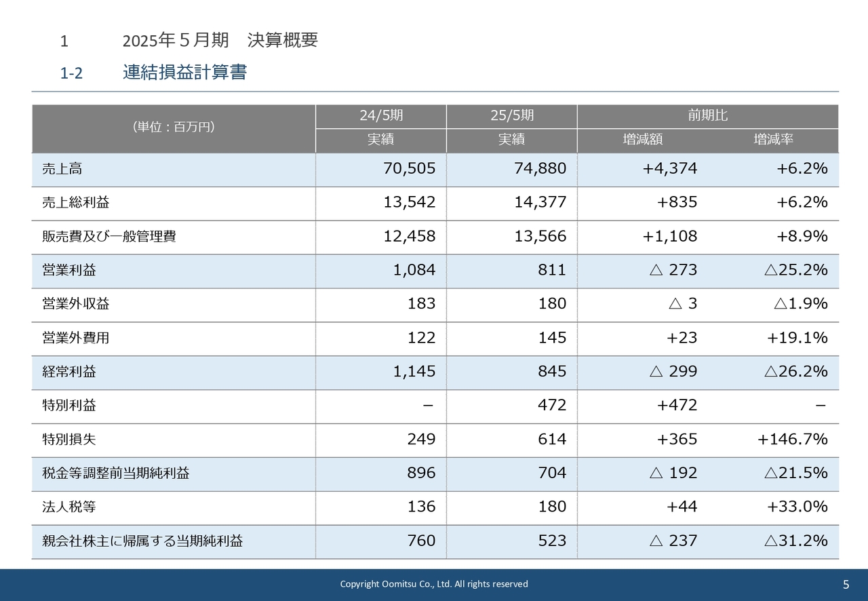
Task: Click the heading '2025年5月期 決算概要'
Action: 220,41
